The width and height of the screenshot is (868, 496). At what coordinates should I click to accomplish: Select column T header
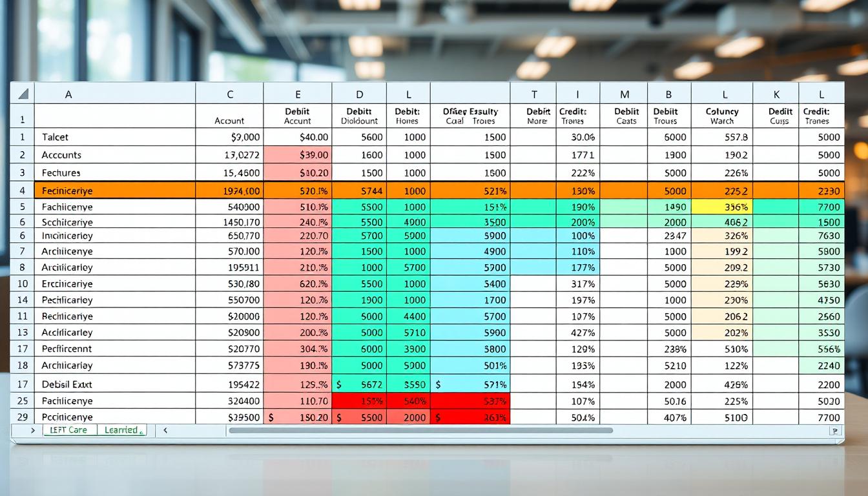pyautogui.click(x=533, y=94)
